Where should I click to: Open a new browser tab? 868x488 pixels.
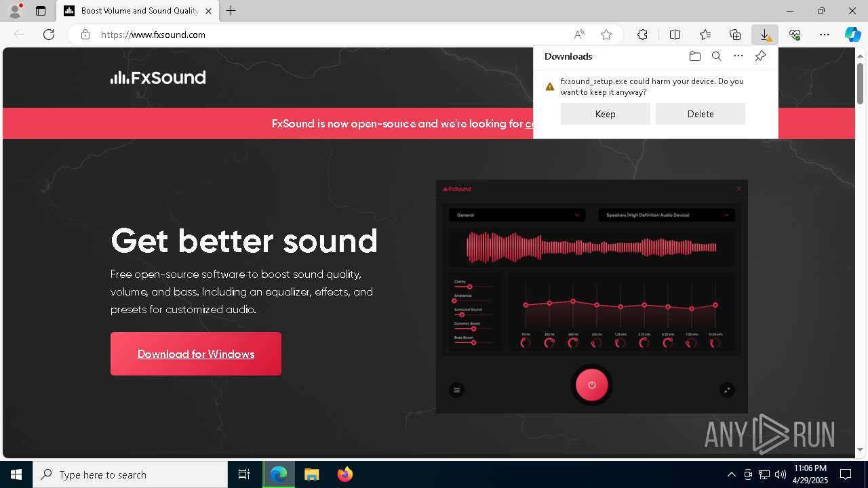point(231,11)
